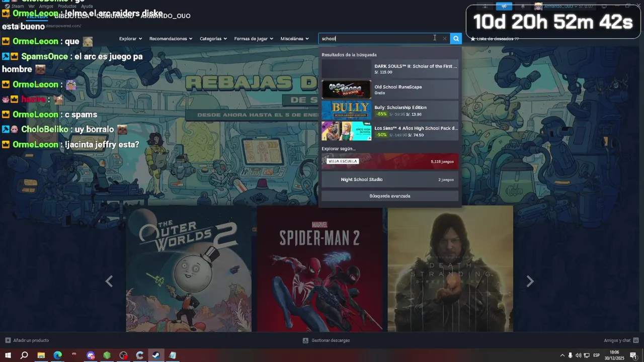This screenshot has width=644, height=362.
Task: Switch to the COMUNIDAD tab
Action: coord(115,16)
